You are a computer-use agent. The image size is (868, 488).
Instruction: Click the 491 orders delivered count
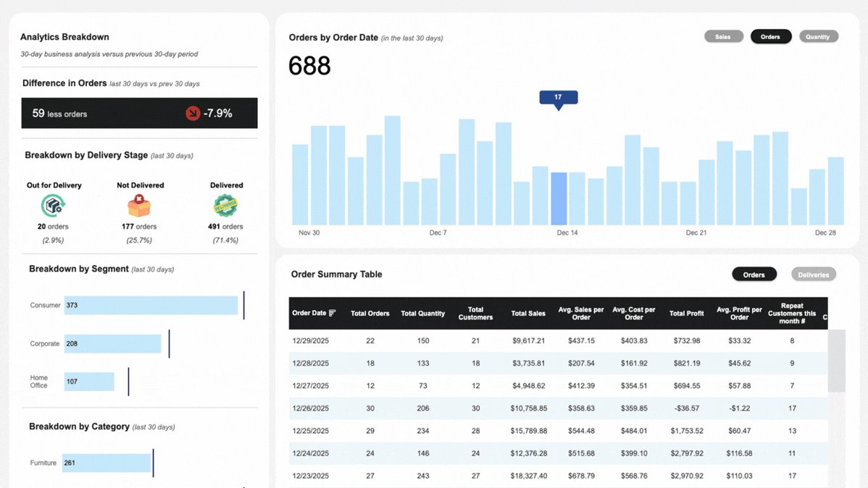(x=225, y=227)
